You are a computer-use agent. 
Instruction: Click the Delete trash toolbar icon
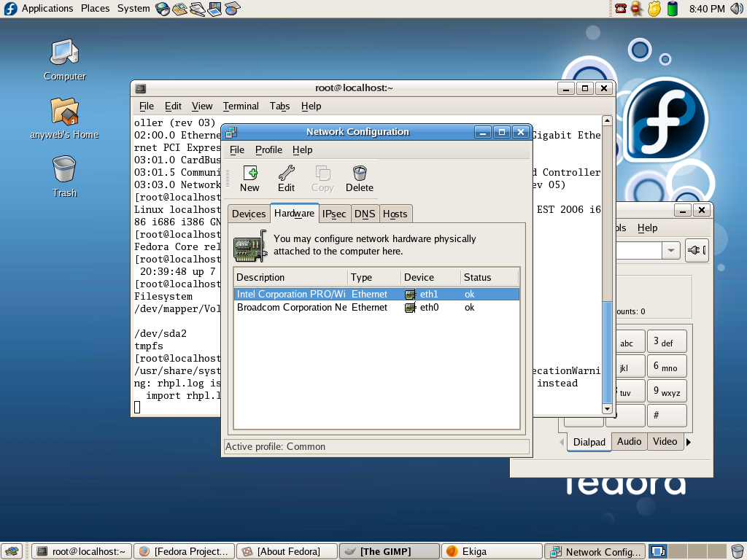tap(360, 174)
